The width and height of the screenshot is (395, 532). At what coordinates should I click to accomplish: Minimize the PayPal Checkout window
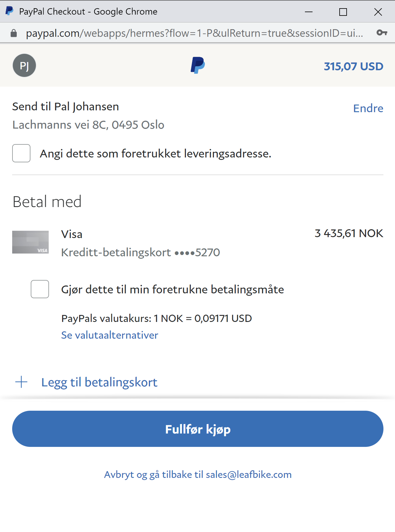[x=309, y=12]
